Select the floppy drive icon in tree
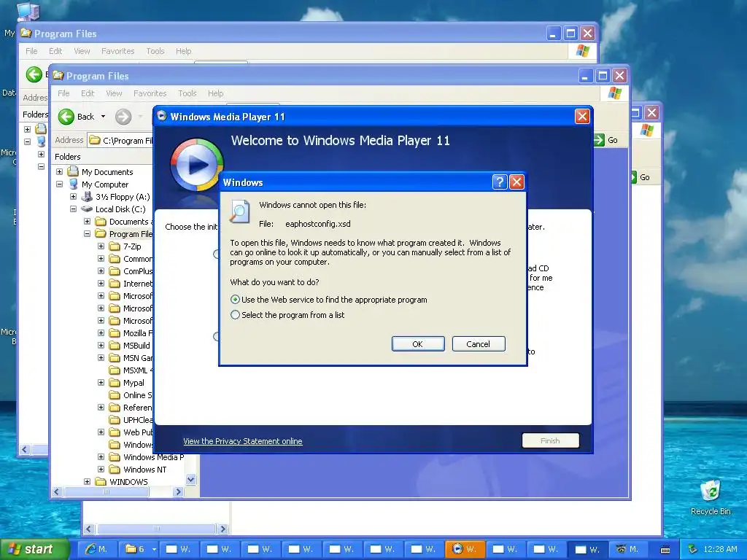The image size is (747, 560). tap(87, 196)
